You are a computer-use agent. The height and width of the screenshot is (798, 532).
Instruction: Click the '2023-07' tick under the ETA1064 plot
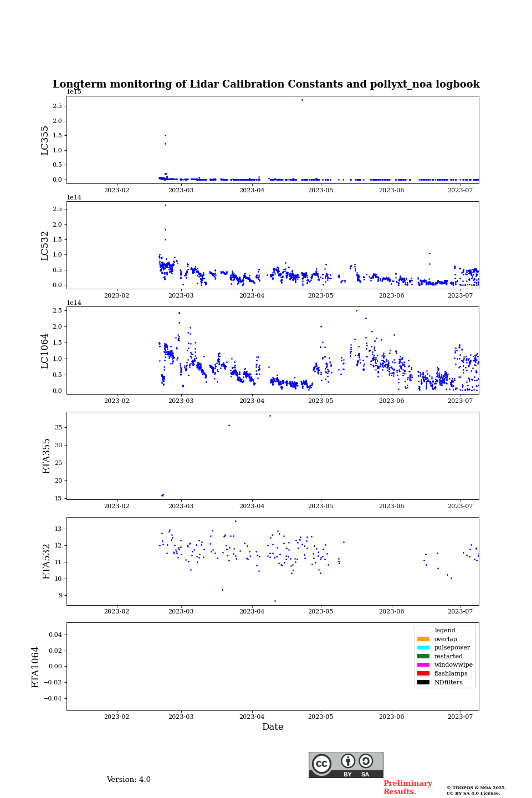click(x=460, y=717)
